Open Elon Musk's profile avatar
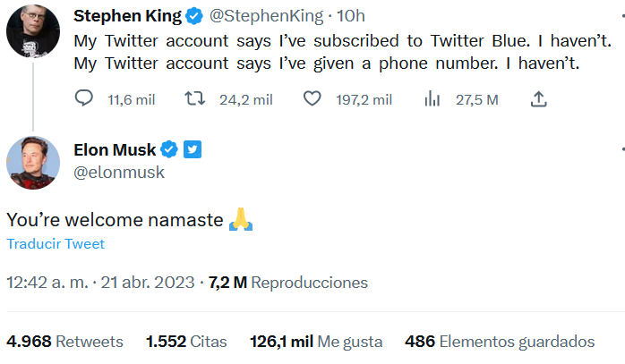Screen dimensions: 625x364 point(33,163)
